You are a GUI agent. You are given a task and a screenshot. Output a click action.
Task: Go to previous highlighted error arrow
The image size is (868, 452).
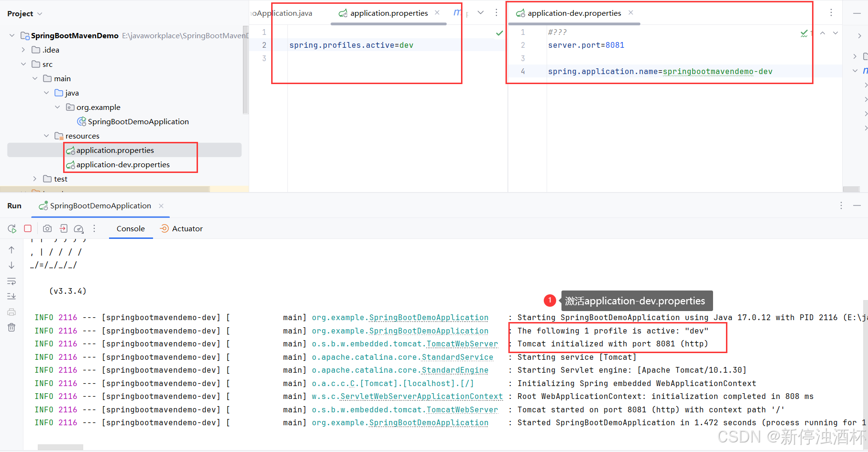click(x=823, y=33)
